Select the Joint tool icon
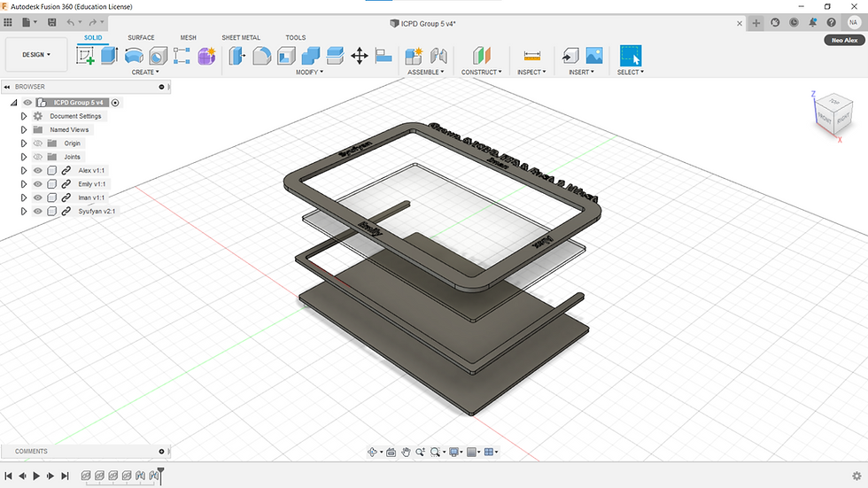 [x=438, y=56]
